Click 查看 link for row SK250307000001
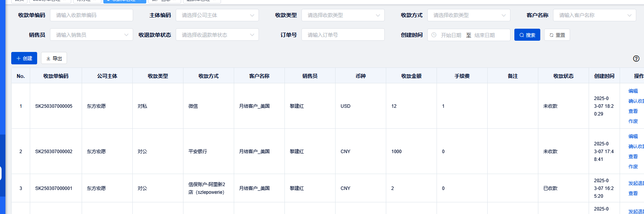The height and width of the screenshot is (214, 644). [633, 193]
